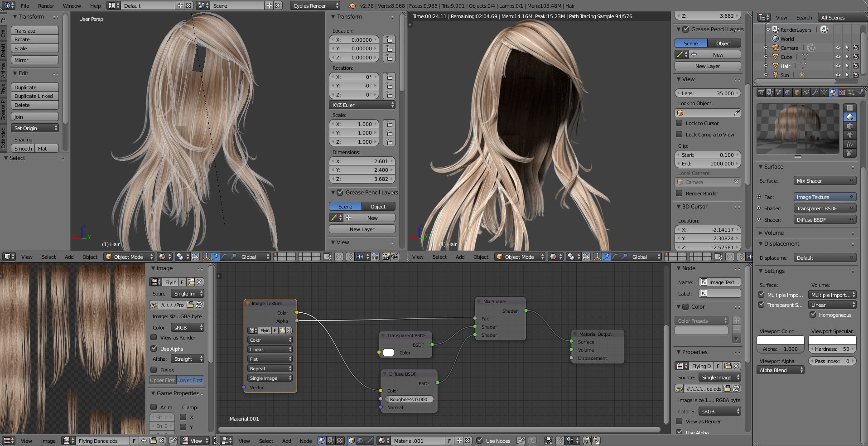Uncheck Use Alpha in Image panel

point(154,349)
